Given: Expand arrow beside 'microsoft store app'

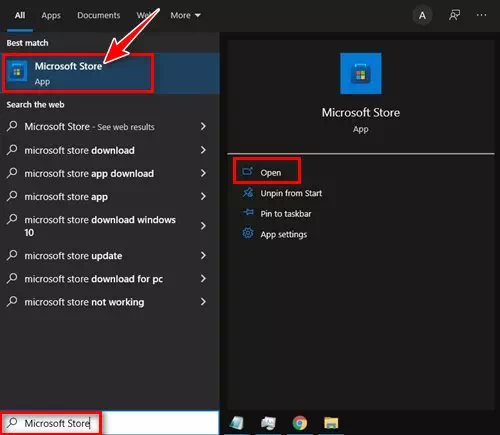Looking at the screenshot, I should click(x=203, y=196).
